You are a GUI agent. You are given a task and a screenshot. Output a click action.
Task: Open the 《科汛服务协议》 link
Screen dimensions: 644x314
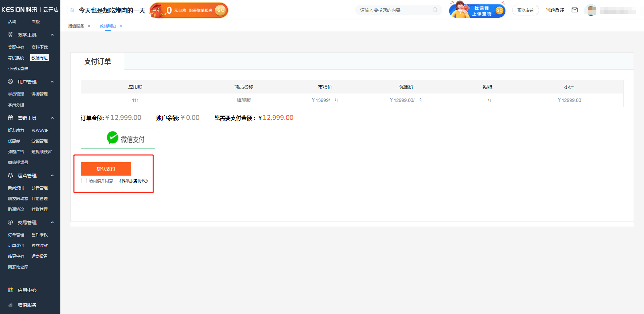tap(133, 181)
